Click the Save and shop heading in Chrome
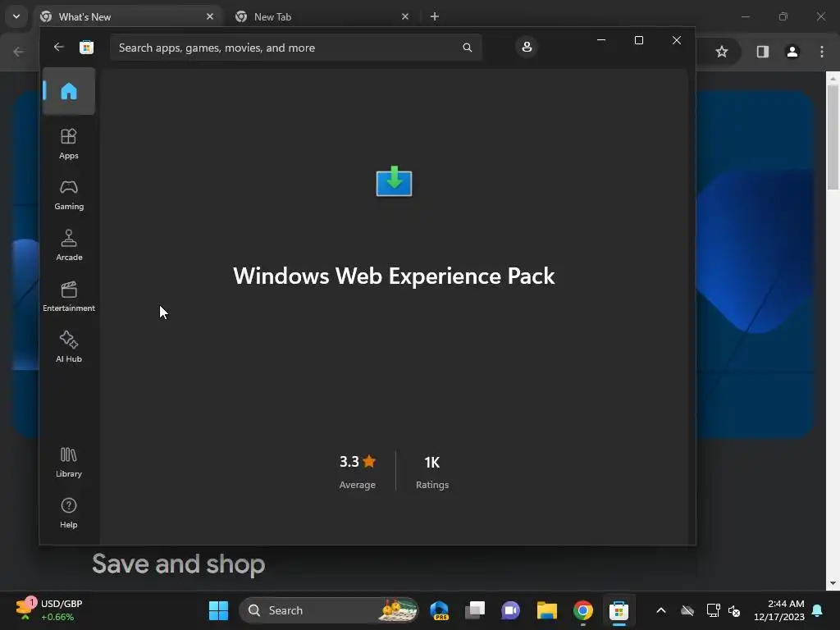This screenshot has height=630, width=840. coord(178,564)
